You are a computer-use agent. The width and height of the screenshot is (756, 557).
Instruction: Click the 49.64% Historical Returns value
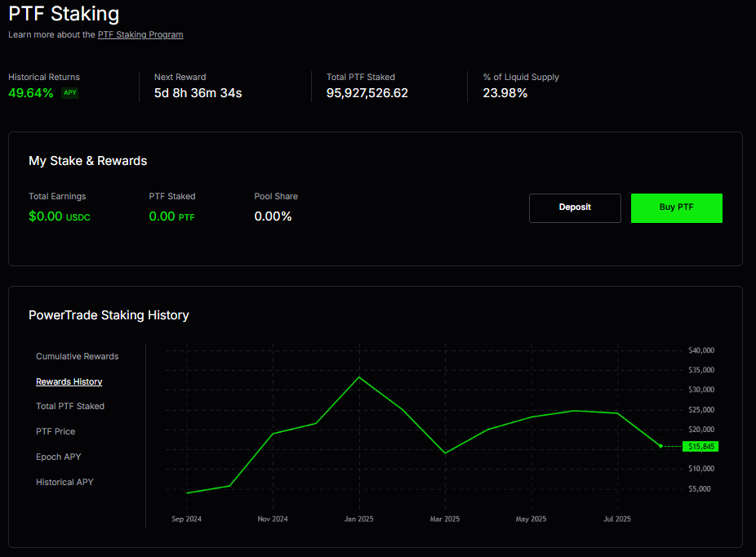[x=31, y=93]
